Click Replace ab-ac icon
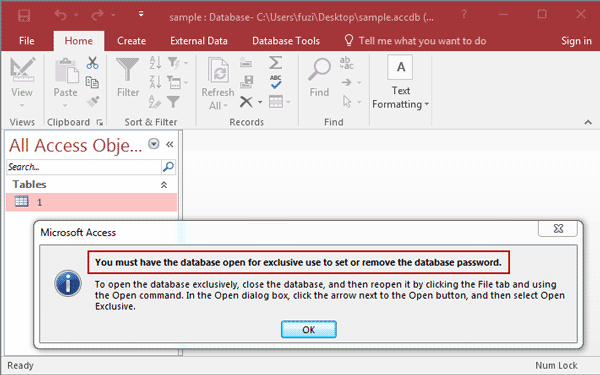Viewport: 600px width, 375px height. click(x=347, y=63)
